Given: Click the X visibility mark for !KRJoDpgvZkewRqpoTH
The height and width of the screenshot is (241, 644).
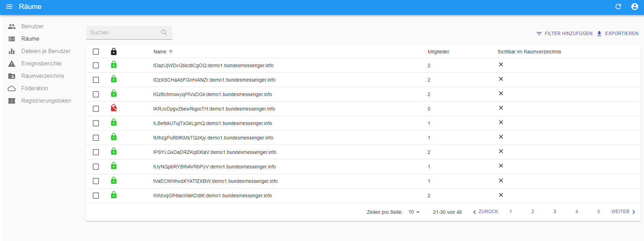Looking at the screenshot, I should [x=501, y=108].
